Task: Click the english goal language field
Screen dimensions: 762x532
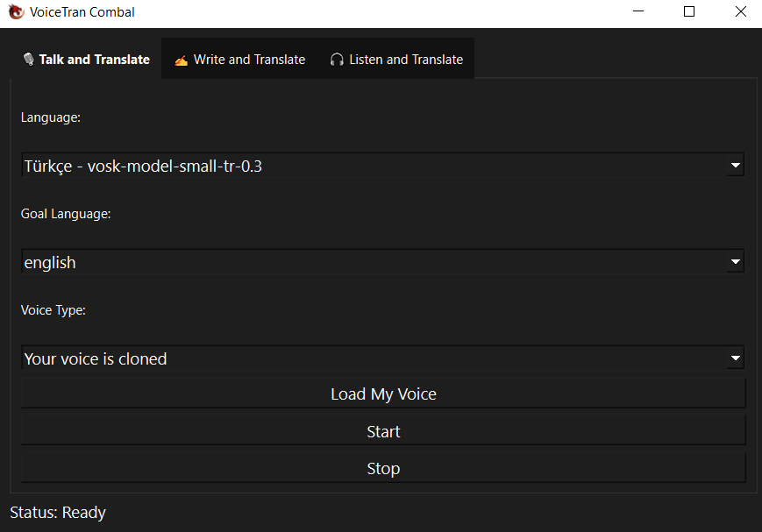Action: (x=368, y=261)
